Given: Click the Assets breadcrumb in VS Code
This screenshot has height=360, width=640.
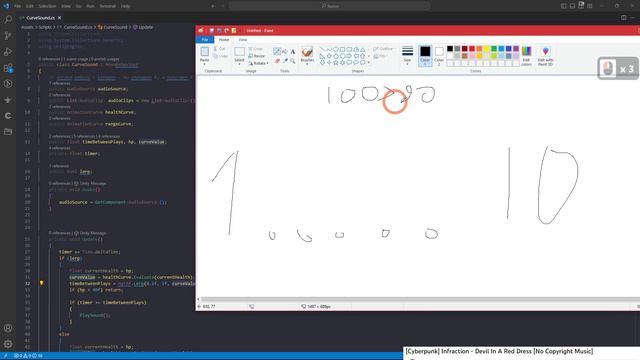Looking at the screenshot, I should click(x=27, y=27).
